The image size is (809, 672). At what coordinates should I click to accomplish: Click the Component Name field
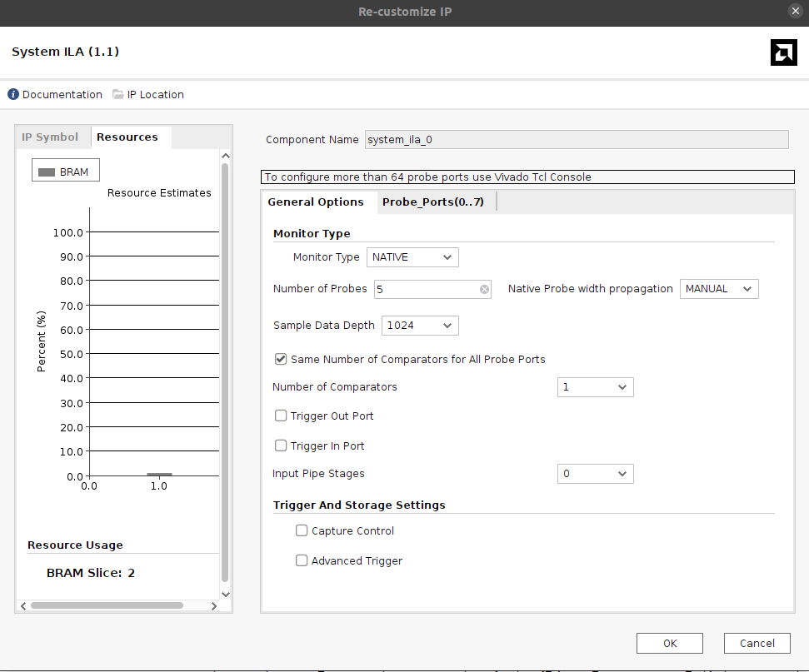tap(577, 140)
